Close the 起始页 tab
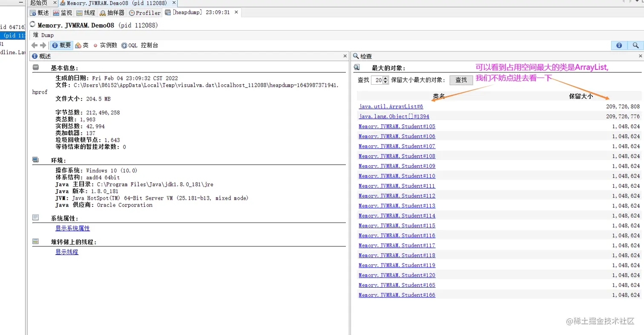Screen dimensions: 644x335 point(54,3)
